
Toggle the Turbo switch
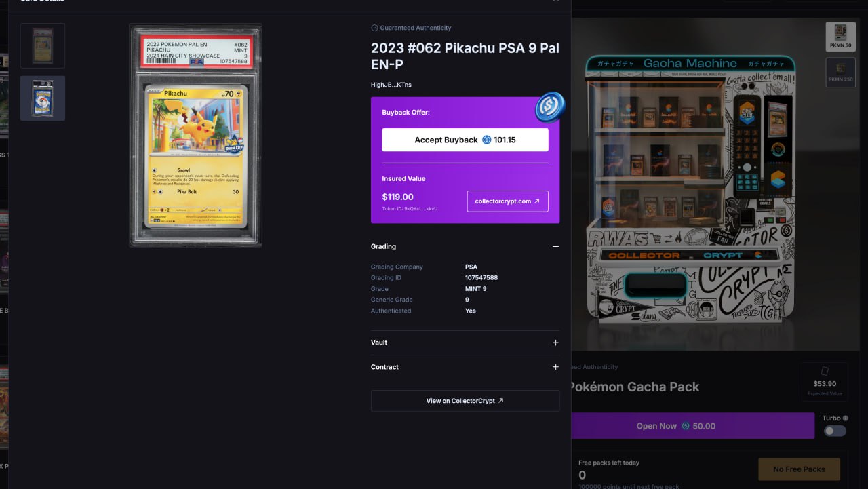(835, 431)
